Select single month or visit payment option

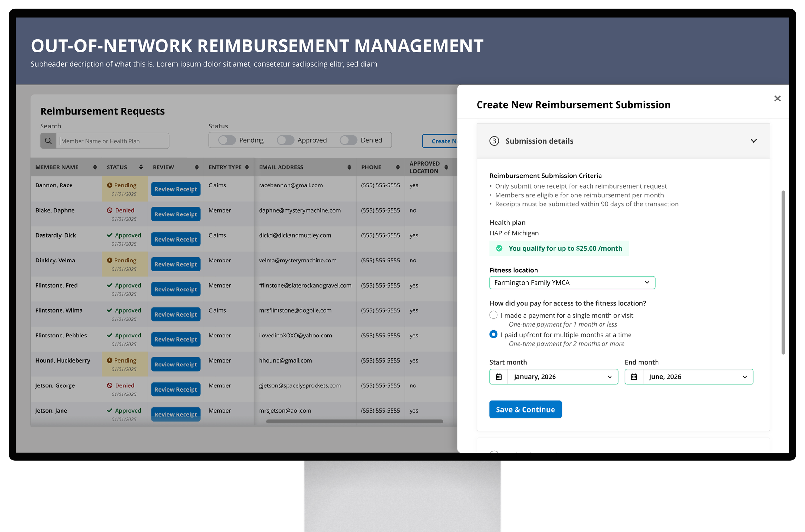click(x=493, y=315)
